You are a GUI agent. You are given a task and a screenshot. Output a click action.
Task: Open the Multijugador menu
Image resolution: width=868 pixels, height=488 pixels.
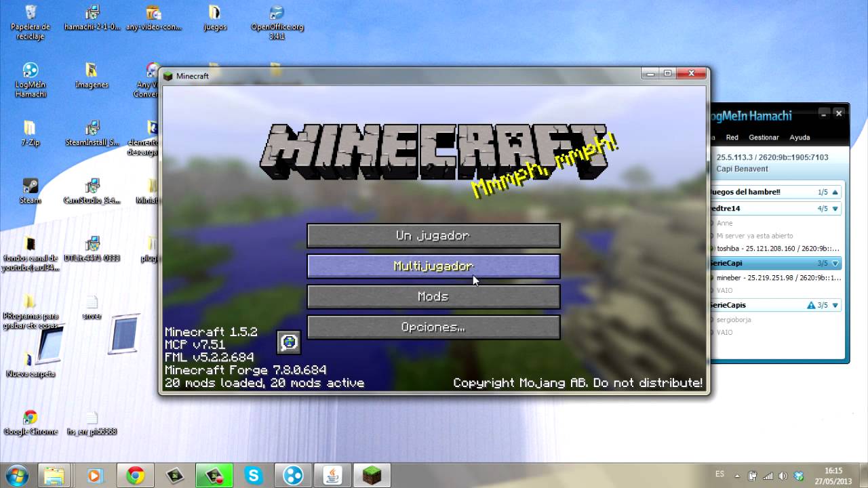click(x=433, y=266)
